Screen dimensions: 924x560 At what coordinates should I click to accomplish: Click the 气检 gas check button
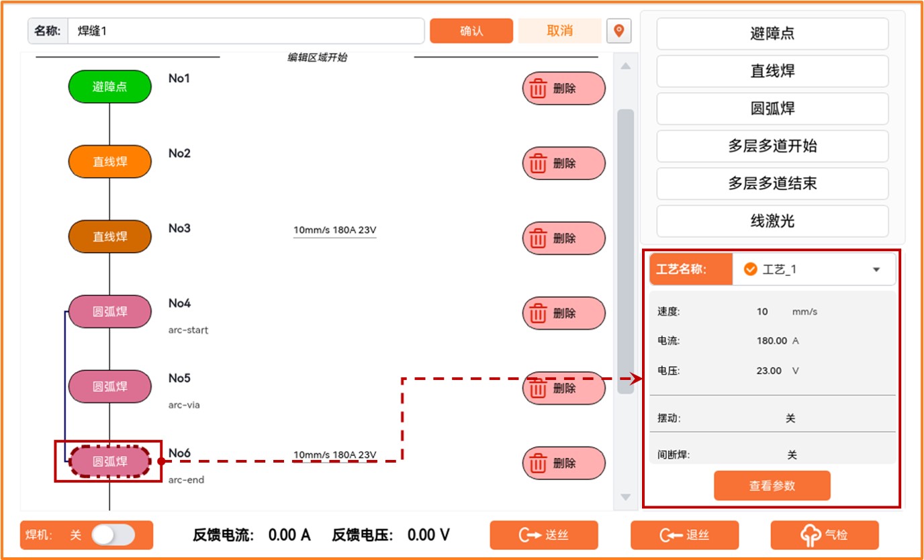point(825,535)
